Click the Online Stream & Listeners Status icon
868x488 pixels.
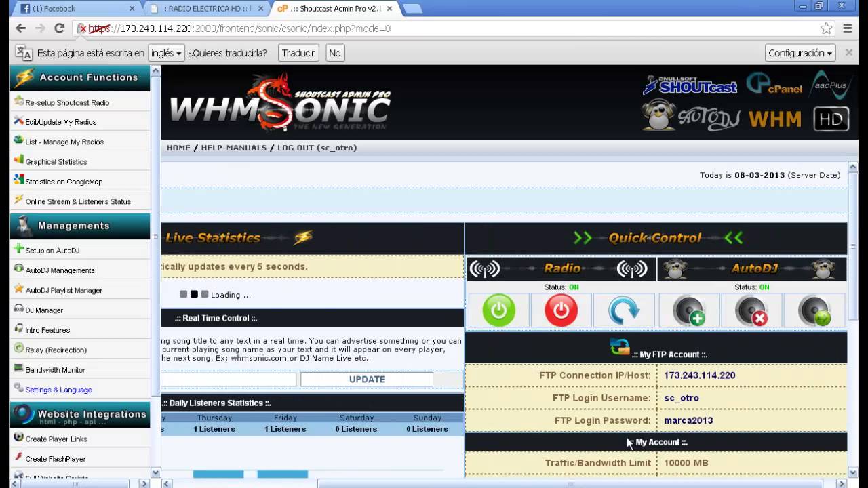click(19, 200)
